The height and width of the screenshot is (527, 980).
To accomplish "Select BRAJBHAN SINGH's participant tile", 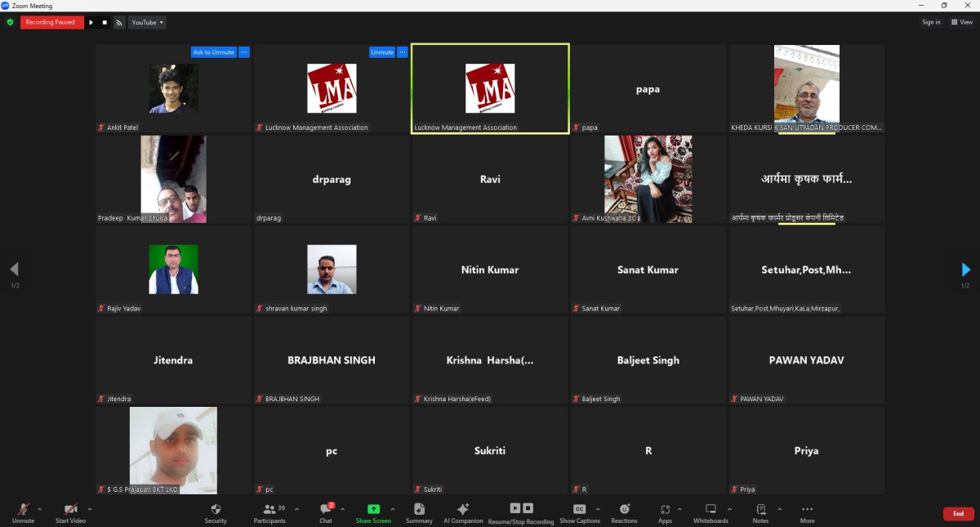I will tap(332, 360).
